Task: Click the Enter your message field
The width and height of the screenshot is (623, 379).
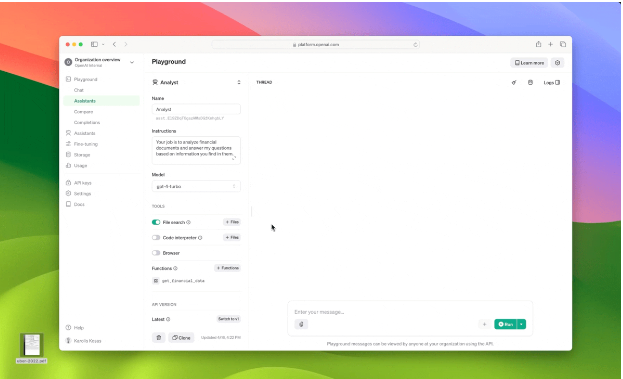Action: click(410, 312)
